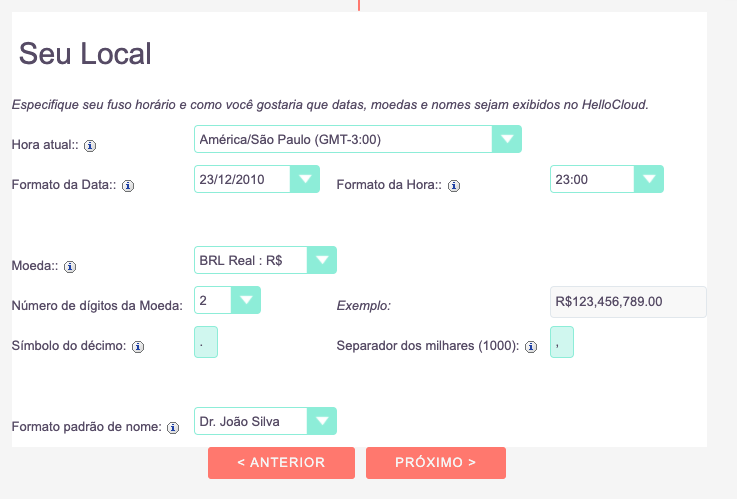Open the Dr. João Silva name format dropdown
Image resolution: width=737 pixels, height=499 pixels.
pyautogui.click(x=265, y=421)
